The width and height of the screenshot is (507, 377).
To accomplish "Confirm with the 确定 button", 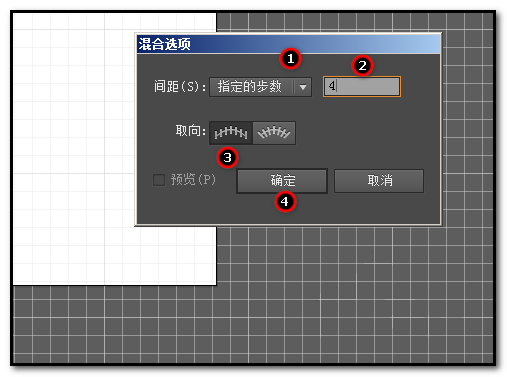I will pos(282,181).
